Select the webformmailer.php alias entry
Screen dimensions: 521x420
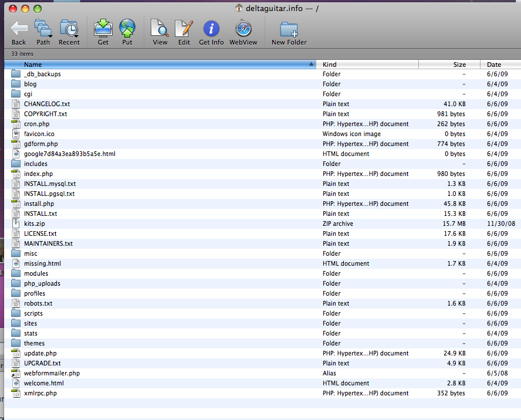(262, 373)
